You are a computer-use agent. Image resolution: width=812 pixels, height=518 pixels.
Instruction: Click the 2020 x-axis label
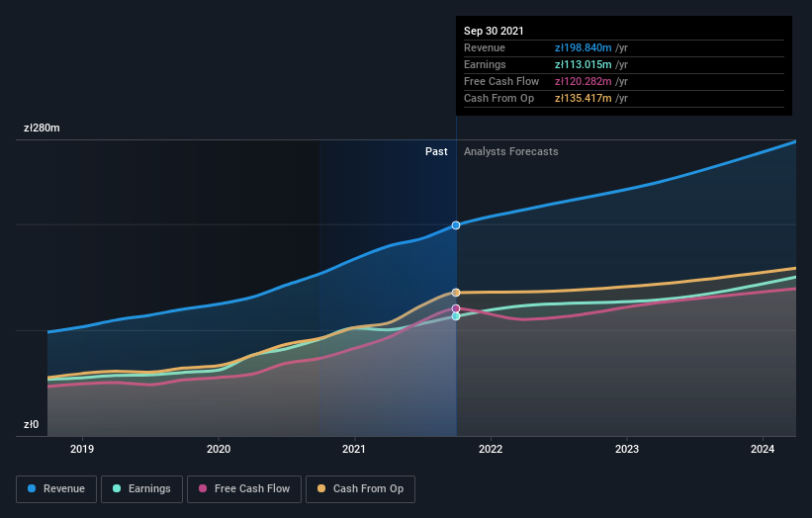coord(219,449)
